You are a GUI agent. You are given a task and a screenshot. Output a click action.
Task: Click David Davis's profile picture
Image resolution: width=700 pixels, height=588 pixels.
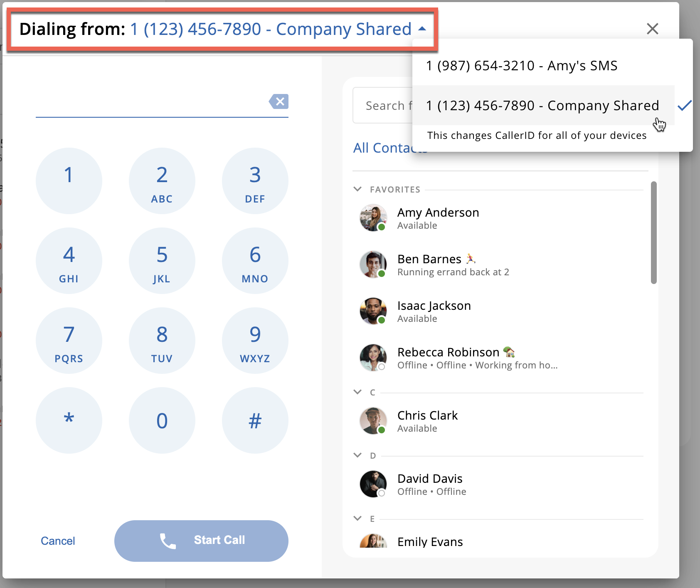point(373,484)
